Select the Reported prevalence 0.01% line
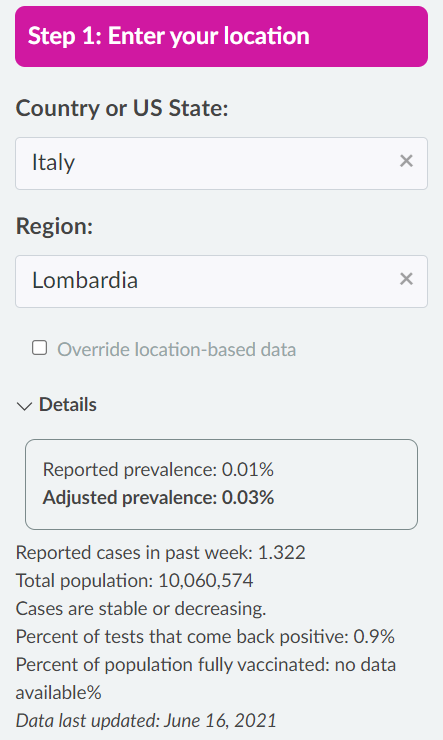Image resolution: width=443 pixels, height=740 pixels. (159, 470)
